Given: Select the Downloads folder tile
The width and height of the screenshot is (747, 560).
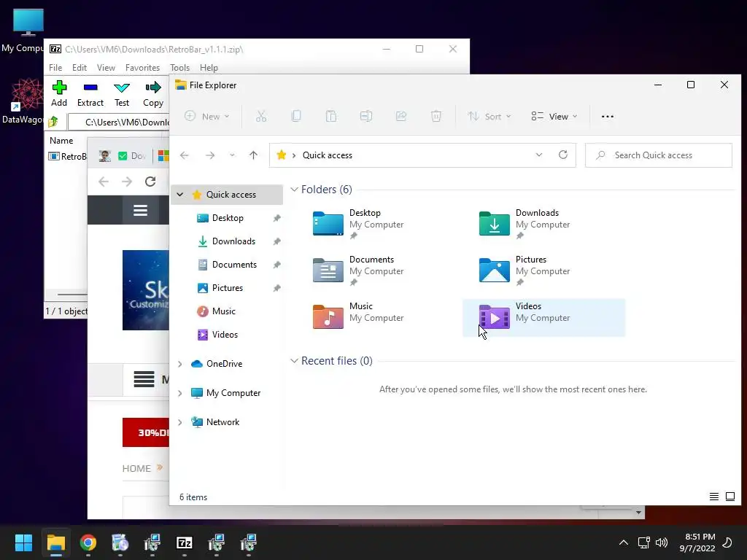Looking at the screenshot, I should coord(543,224).
